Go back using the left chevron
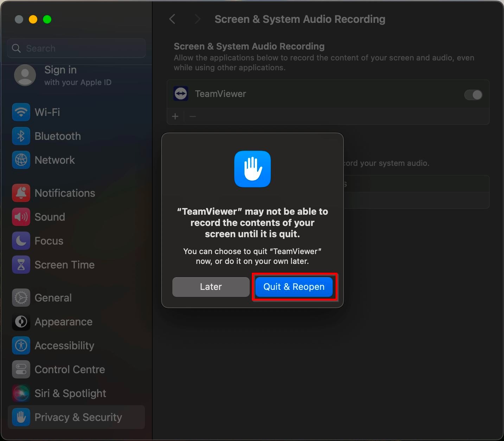Viewport: 504px width, 441px height. tap(172, 19)
